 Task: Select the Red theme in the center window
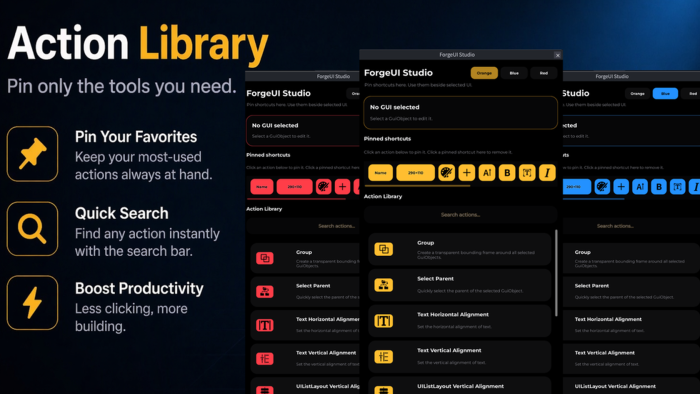[x=544, y=73]
